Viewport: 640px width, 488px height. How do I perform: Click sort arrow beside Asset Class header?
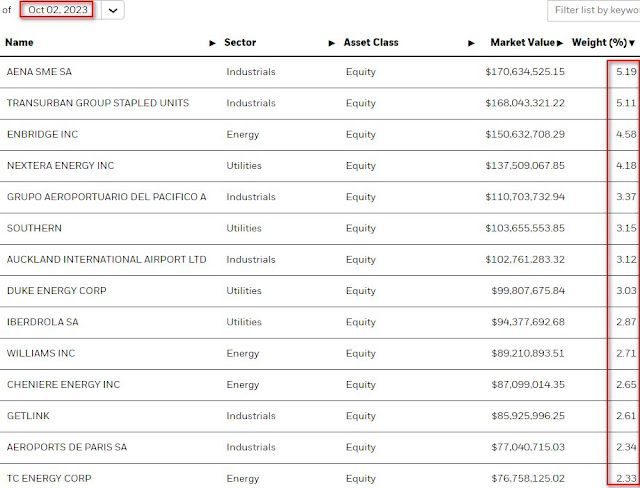coord(471,43)
